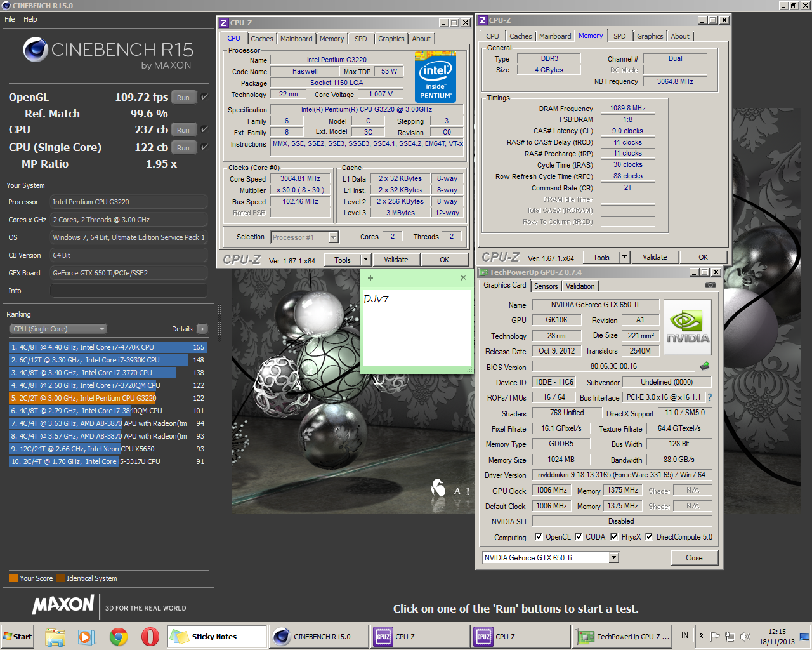
Task: Click the IN language indicator in the taskbar
Action: tap(685, 635)
